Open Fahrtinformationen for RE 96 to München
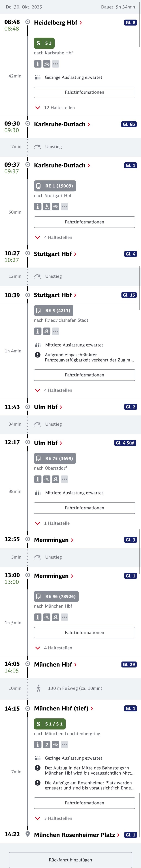141x868 pixels. pyautogui.click(x=84, y=632)
